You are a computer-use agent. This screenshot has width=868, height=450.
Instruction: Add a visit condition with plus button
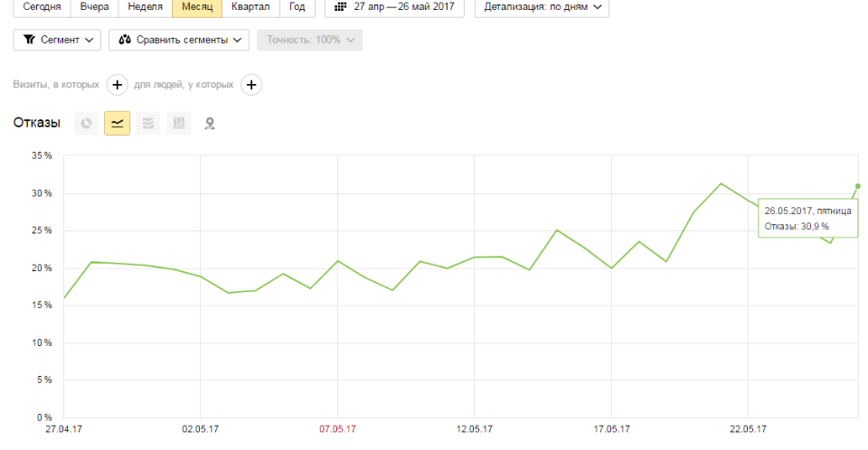pos(117,85)
